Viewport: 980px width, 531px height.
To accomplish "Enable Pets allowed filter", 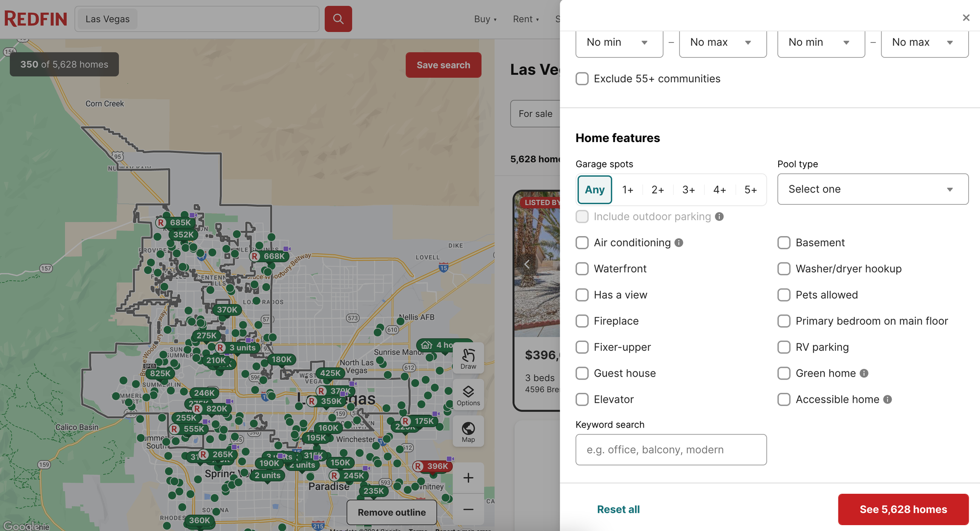I will (784, 295).
